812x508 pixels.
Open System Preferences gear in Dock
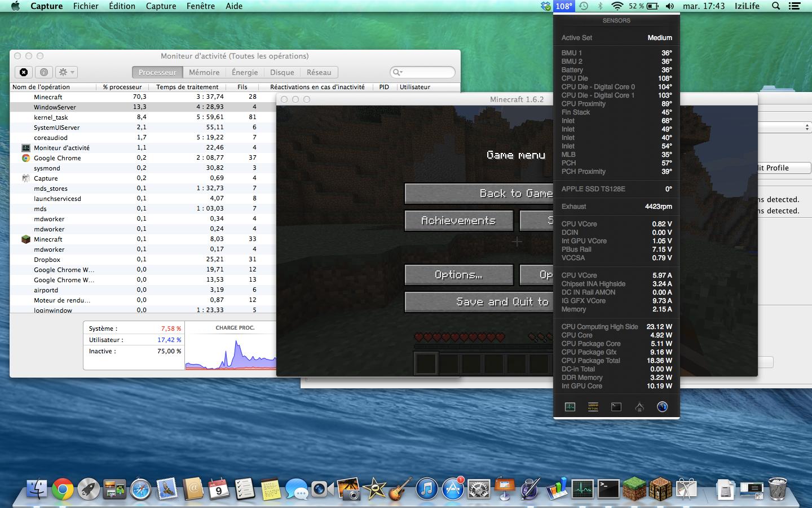[479, 489]
